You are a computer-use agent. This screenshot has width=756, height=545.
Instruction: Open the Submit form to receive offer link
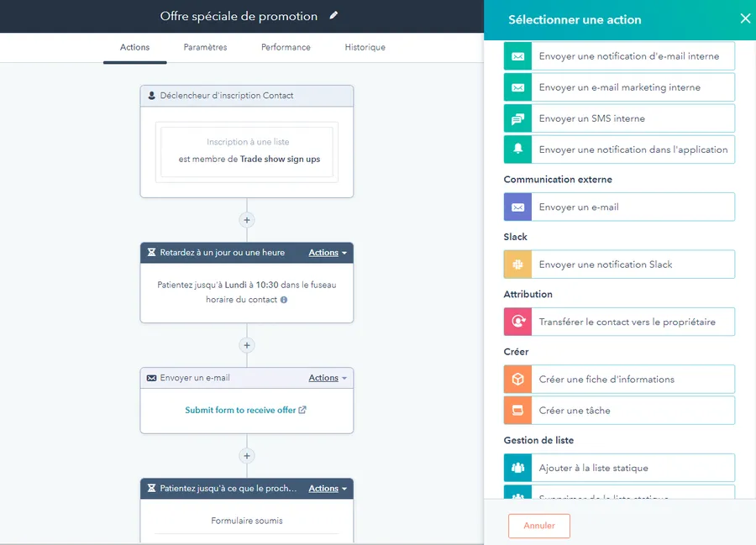click(x=245, y=410)
